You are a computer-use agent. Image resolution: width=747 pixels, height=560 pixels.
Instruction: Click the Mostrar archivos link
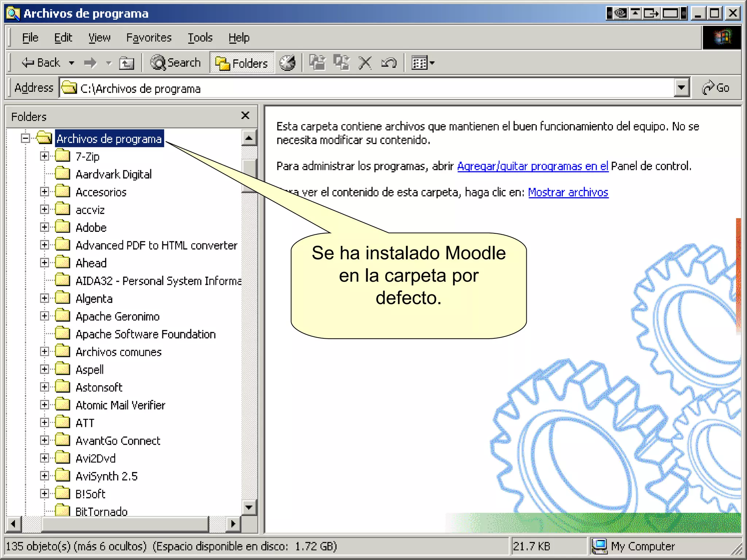pyautogui.click(x=568, y=192)
